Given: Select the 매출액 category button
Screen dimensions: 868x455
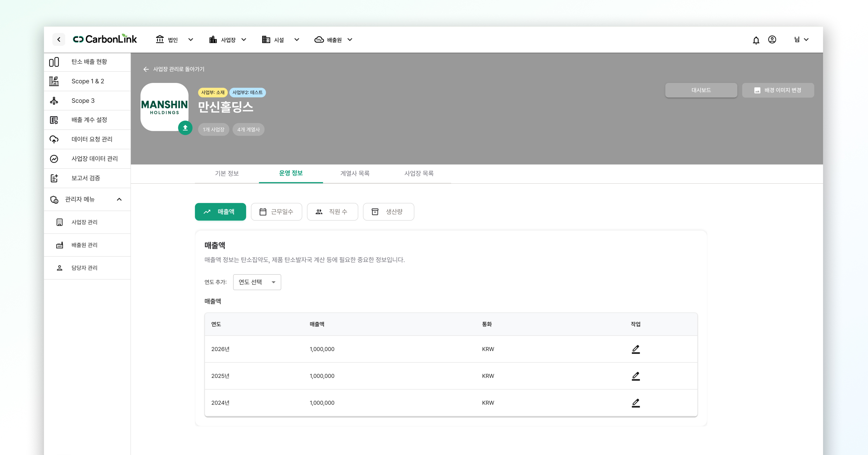Looking at the screenshot, I should [x=220, y=212].
